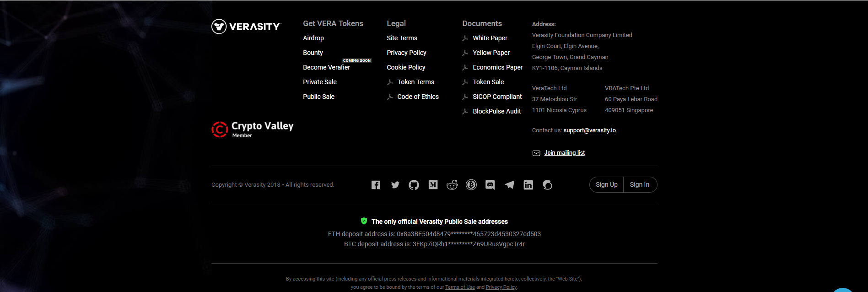Open Privacy Policy link in bottom disclaimer
The height and width of the screenshot is (292, 868).
[x=501, y=287]
